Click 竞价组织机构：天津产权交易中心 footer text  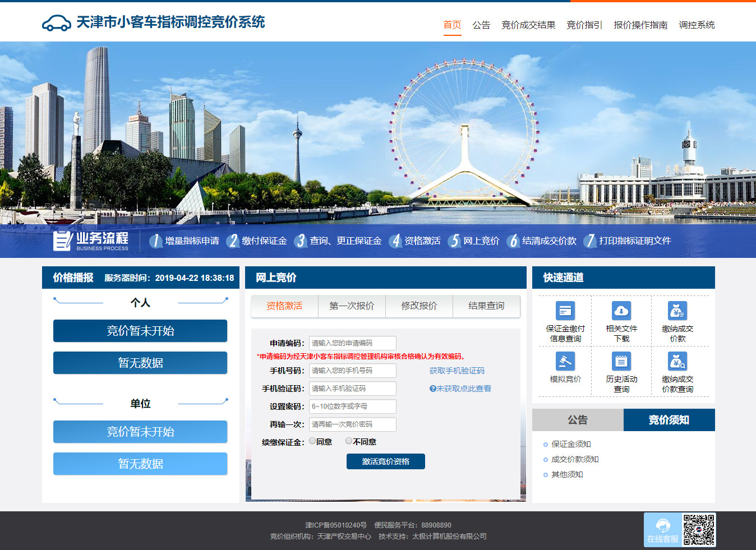click(x=321, y=537)
